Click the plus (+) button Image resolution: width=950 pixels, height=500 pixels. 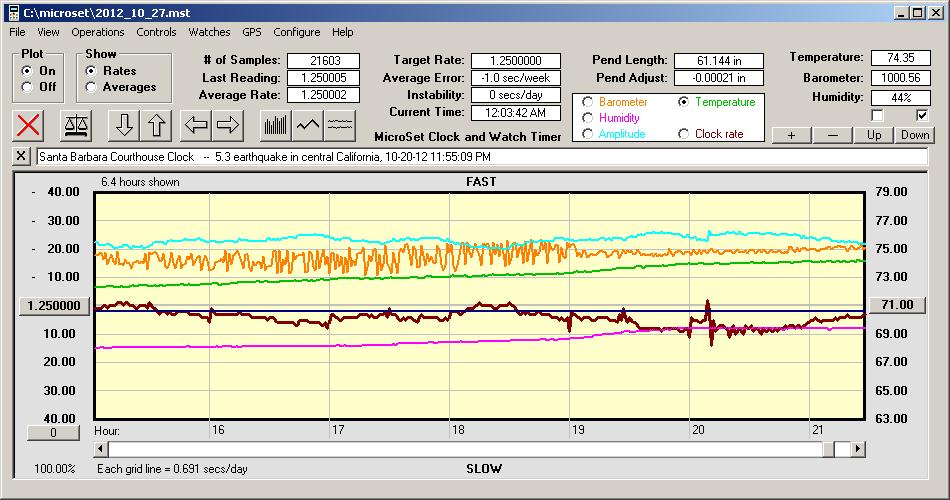point(791,135)
